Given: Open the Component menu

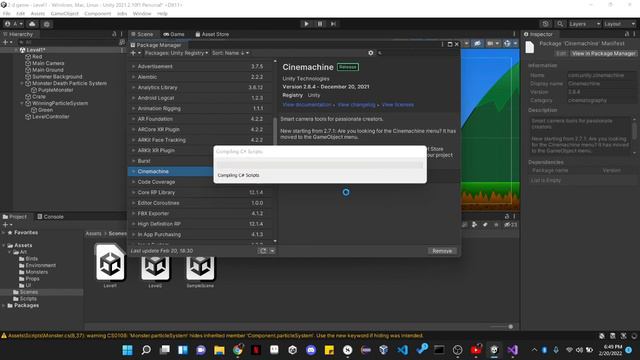Looking at the screenshot, I should (98, 13).
